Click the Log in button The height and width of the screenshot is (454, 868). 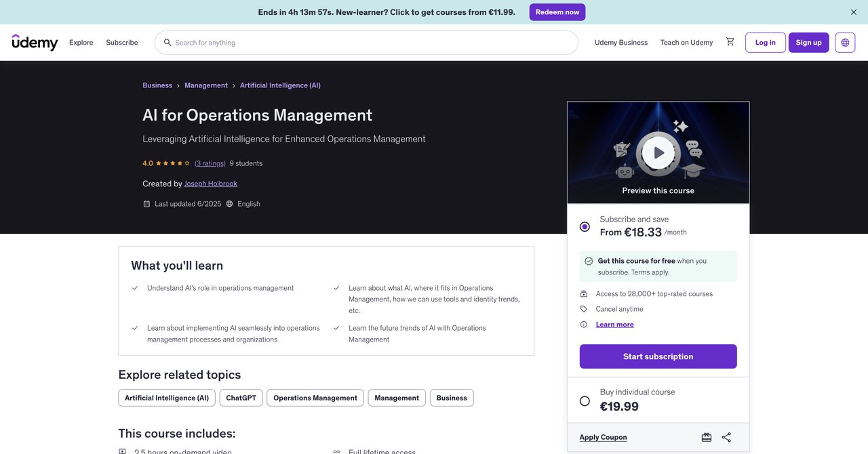click(x=766, y=43)
